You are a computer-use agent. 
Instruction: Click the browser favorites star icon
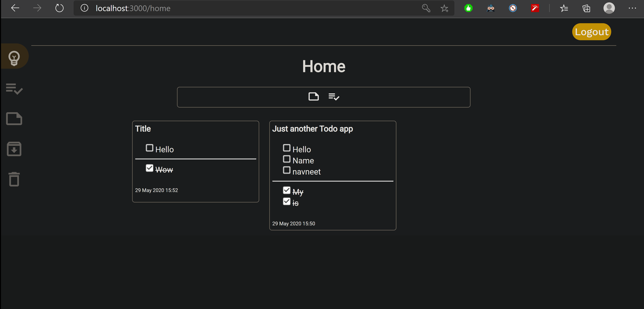[x=444, y=8]
